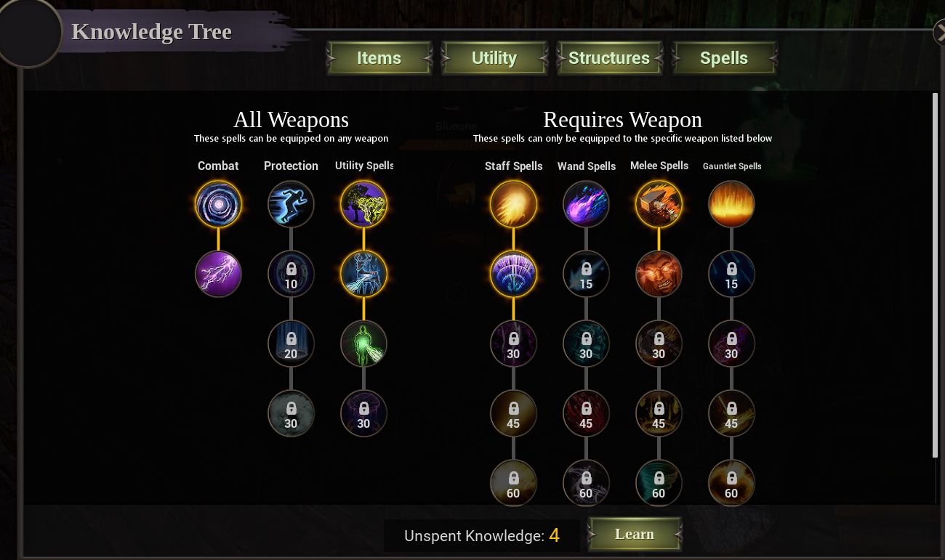Pick the angry face Melee spell

click(x=659, y=274)
